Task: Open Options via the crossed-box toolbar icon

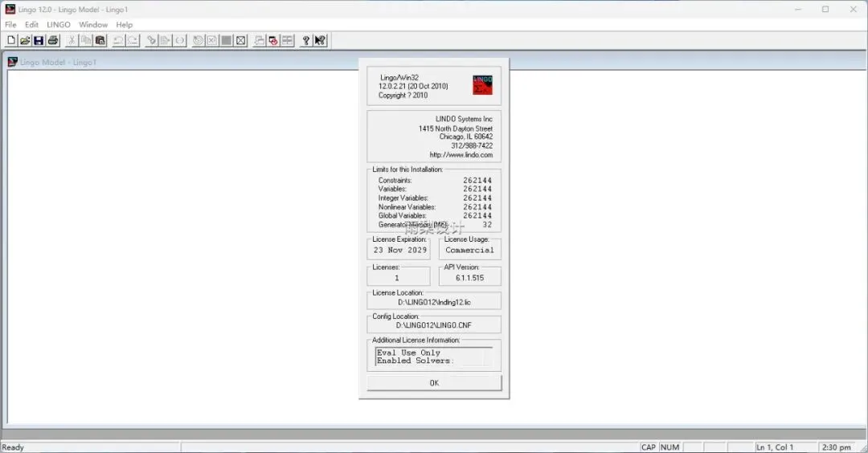Action: (x=241, y=40)
